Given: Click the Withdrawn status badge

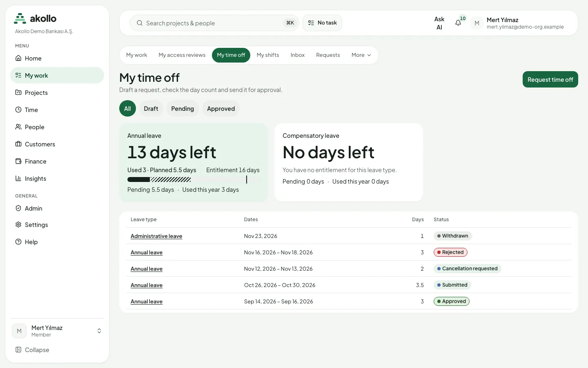Looking at the screenshot, I should (x=453, y=236).
